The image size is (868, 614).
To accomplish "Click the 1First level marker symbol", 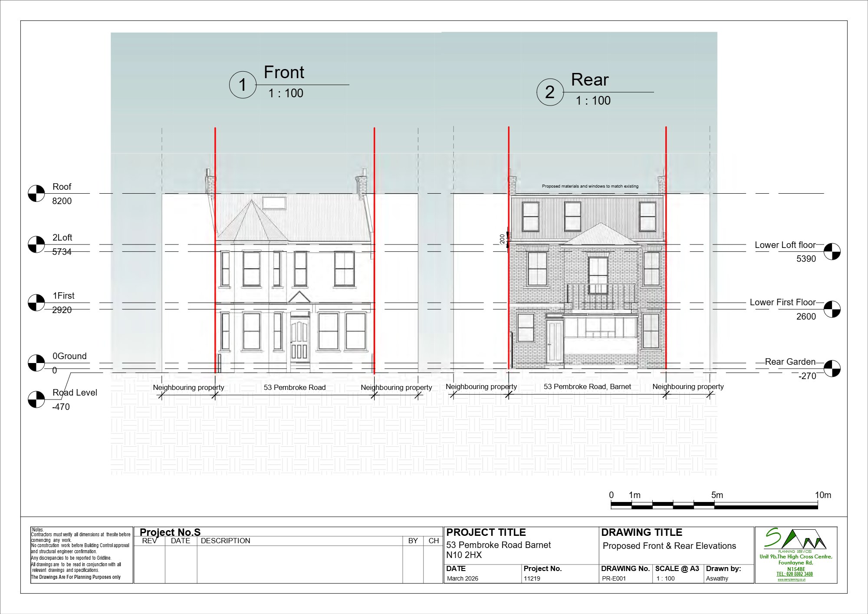I will point(36,303).
